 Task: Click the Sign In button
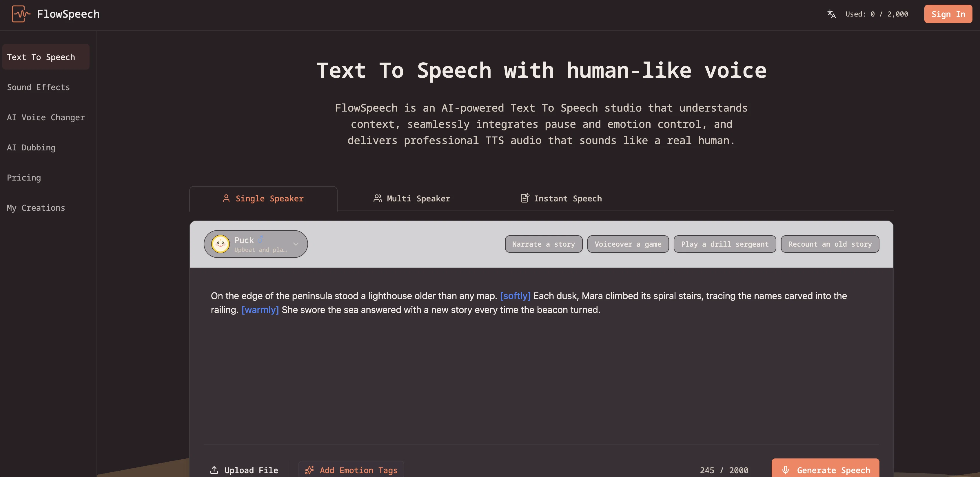coord(948,14)
